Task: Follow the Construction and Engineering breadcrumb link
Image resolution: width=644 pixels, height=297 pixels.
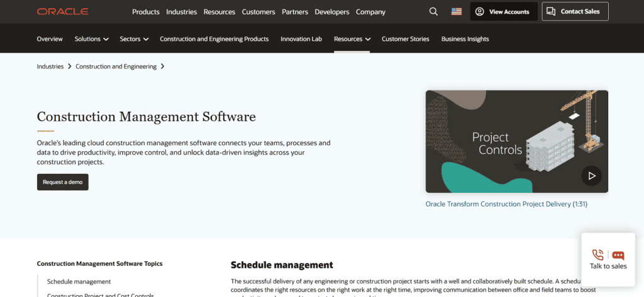Action: pyautogui.click(x=116, y=66)
